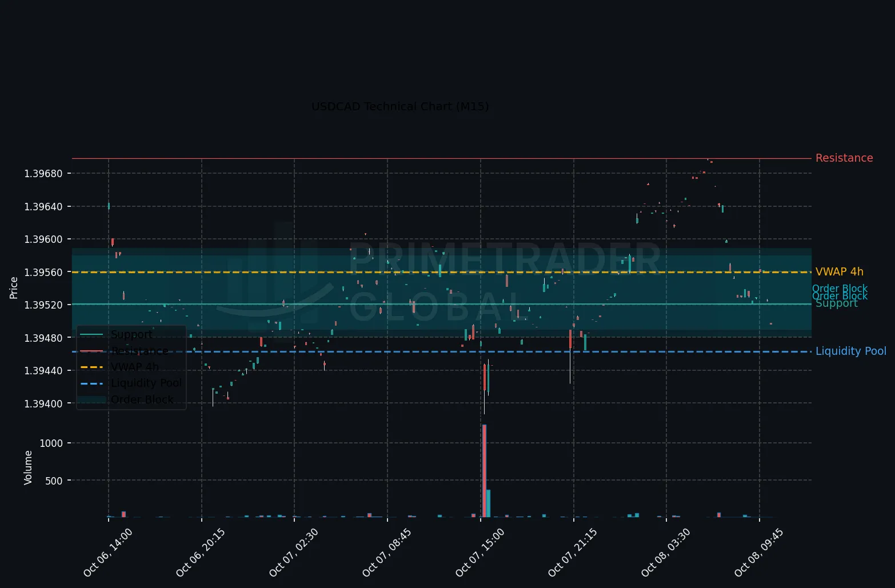The image size is (895, 588).
Task: Click the Oct 08, 03:30 time label
Action: click(x=666, y=552)
